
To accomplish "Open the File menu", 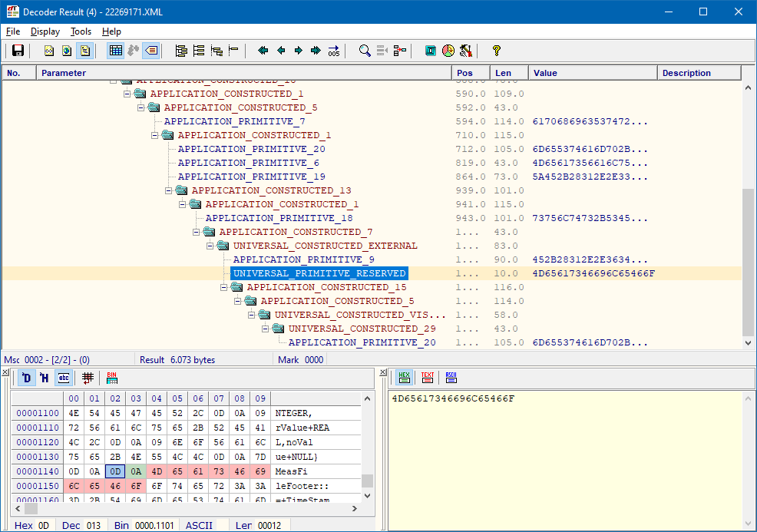I will tap(13, 31).
